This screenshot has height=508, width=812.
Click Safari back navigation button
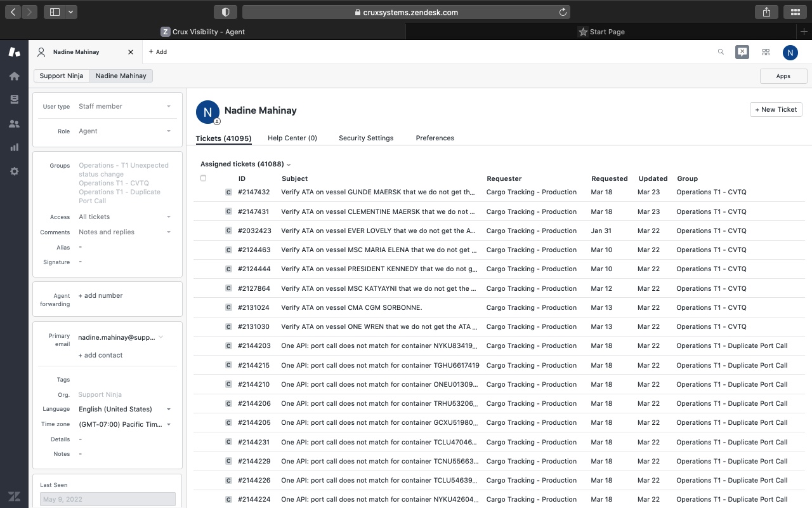(13, 12)
